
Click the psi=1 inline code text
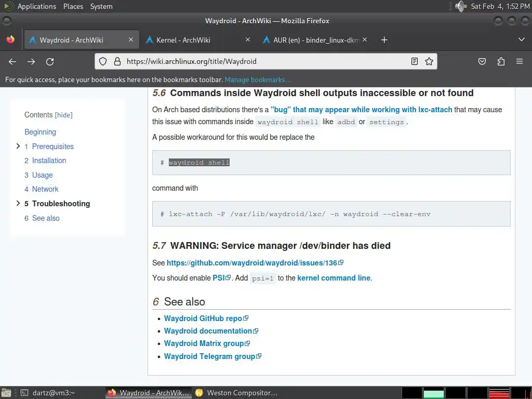click(x=262, y=278)
